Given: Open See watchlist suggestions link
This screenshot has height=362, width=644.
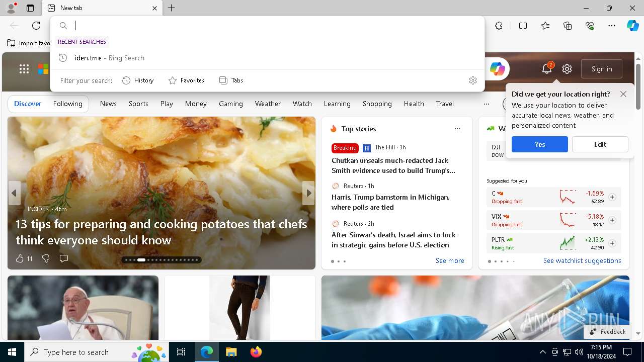Looking at the screenshot, I should (x=582, y=260).
